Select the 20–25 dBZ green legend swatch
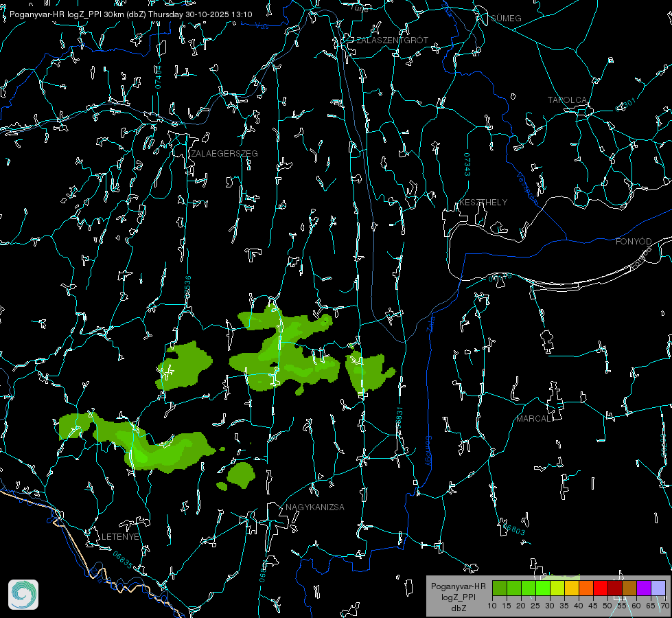This screenshot has width=672, height=618. click(529, 588)
